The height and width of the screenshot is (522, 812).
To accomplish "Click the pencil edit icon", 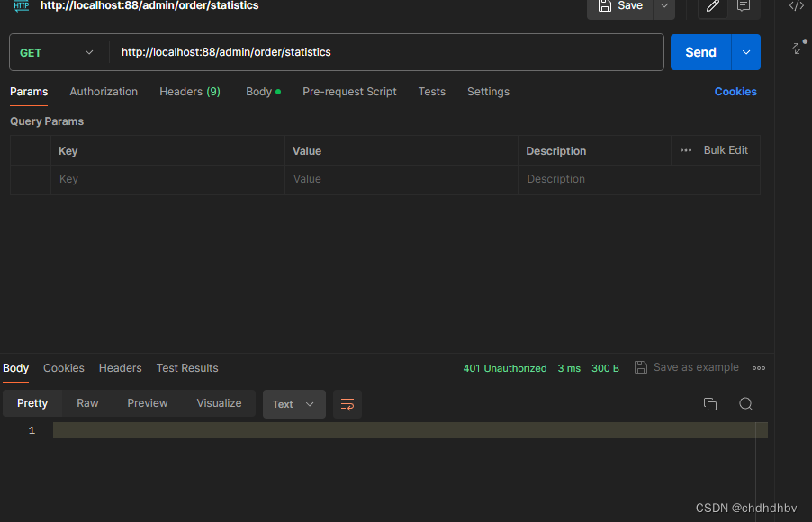I will click(713, 6).
